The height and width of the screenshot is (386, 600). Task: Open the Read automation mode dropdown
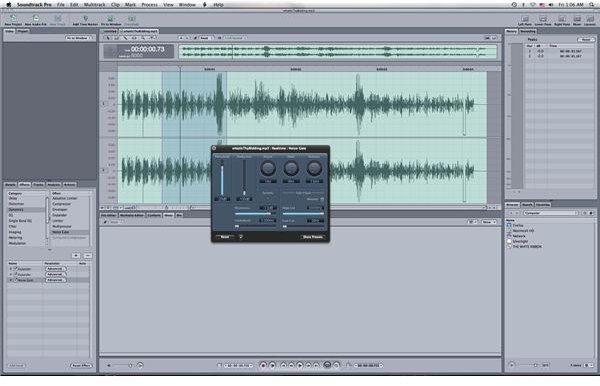[x=206, y=38]
